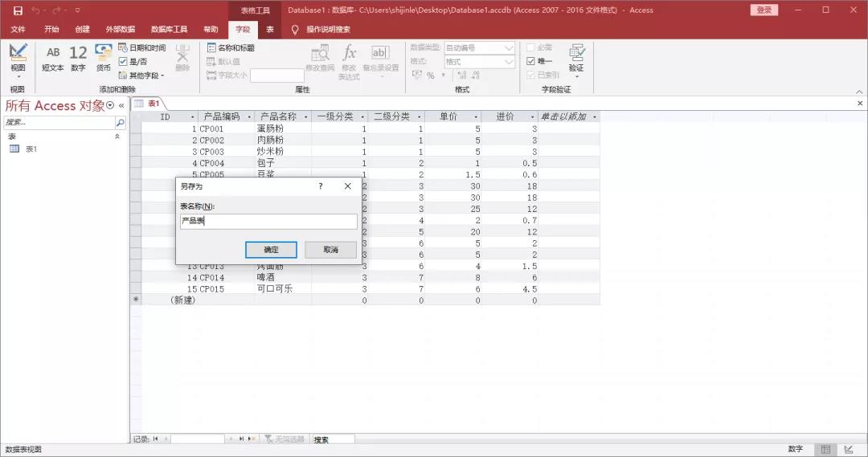This screenshot has height=457, width=868.
Task: Open the Data Type (数据类型) combo box
Action: 479,48
